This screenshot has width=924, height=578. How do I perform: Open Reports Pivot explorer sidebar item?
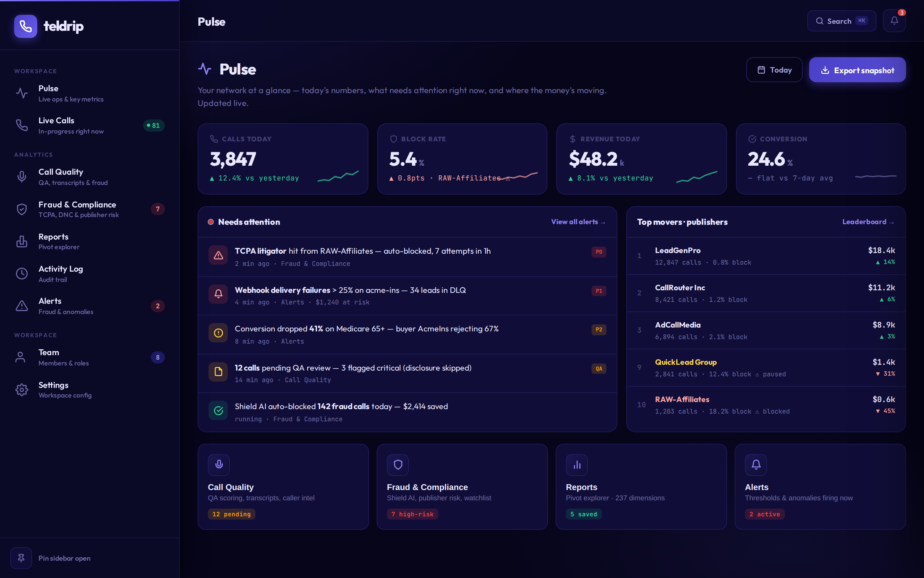[90, 241]
